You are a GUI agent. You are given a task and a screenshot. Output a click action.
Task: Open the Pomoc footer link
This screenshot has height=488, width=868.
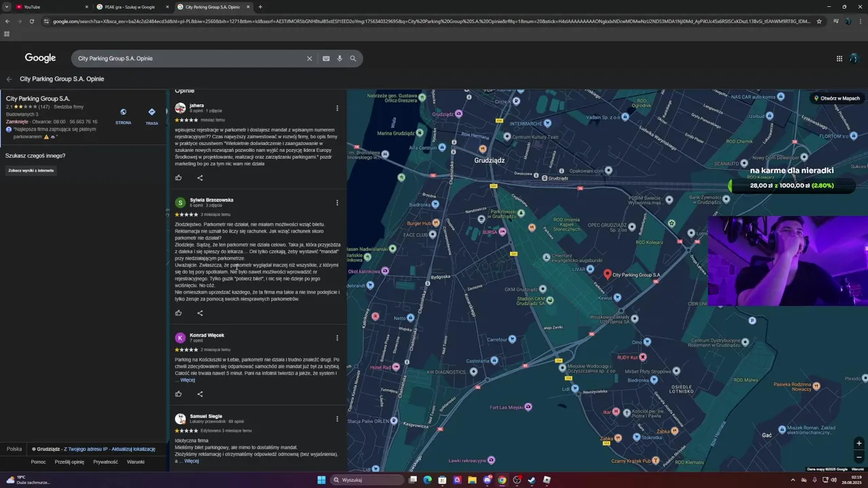click(x=38, y=462)
